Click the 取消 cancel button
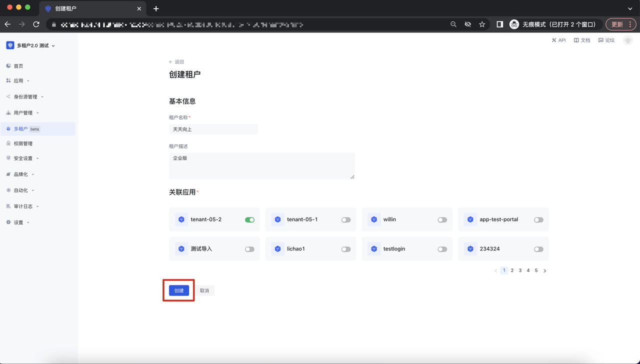This screenshot has height=364, width=640. [204, 290]
